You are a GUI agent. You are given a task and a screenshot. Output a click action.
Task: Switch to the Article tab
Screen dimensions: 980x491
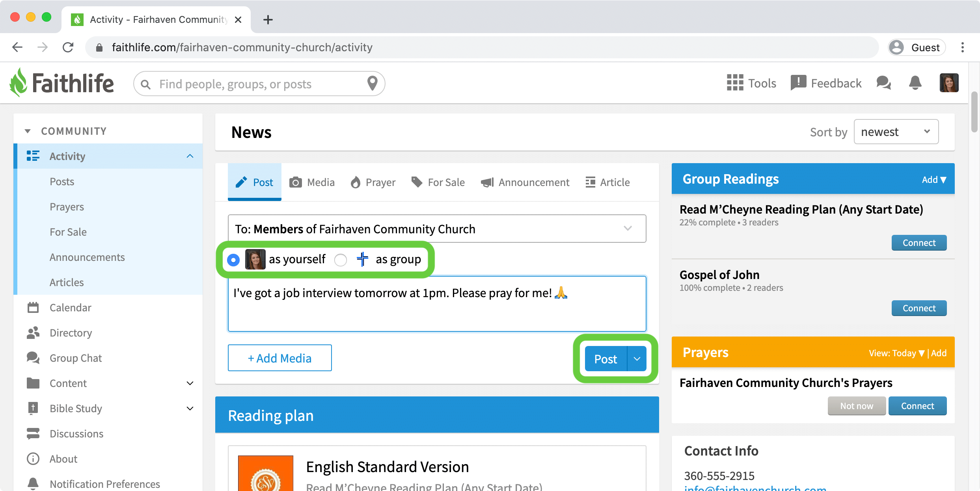(x=607, y=182)
